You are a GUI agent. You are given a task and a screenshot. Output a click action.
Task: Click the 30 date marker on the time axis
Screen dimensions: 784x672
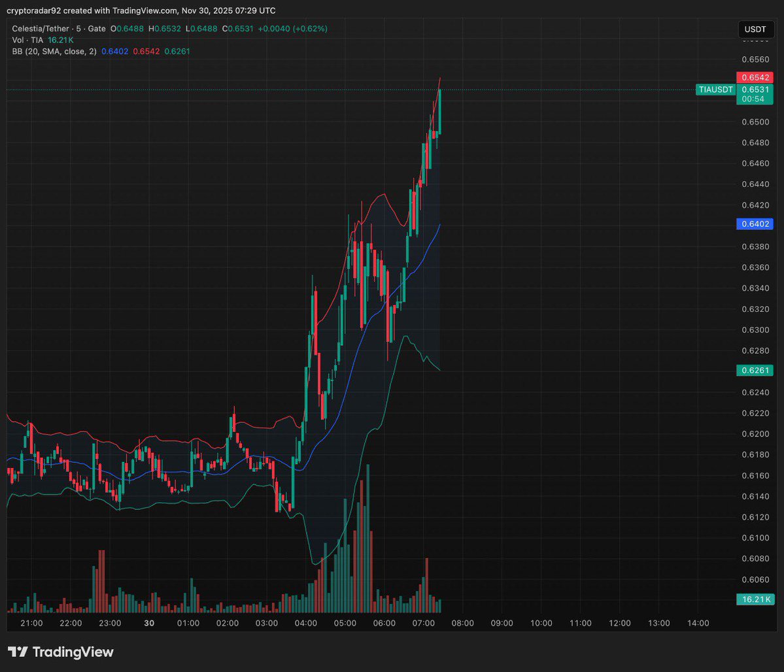coord(148,623)
